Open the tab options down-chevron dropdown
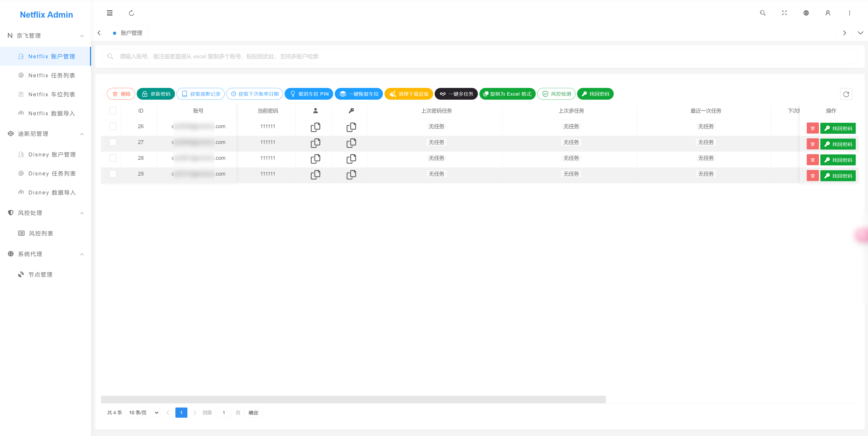The width and height of the screenshot is (868, 436). (860, 33)
